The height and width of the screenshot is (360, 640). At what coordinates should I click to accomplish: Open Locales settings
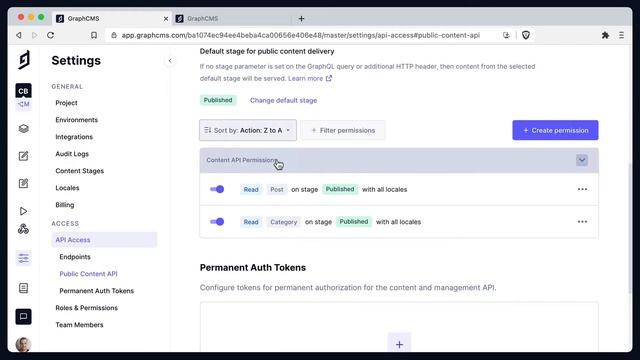(x=67, y=188)
